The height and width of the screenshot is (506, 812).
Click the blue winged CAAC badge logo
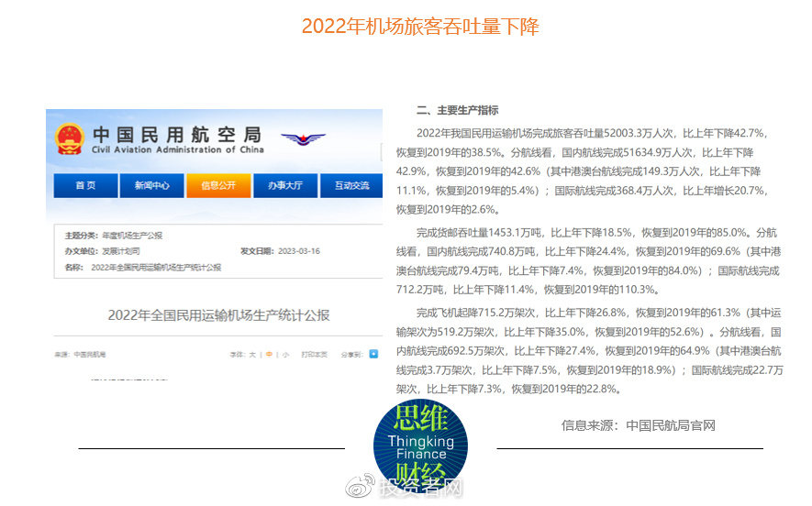[303, 138]
